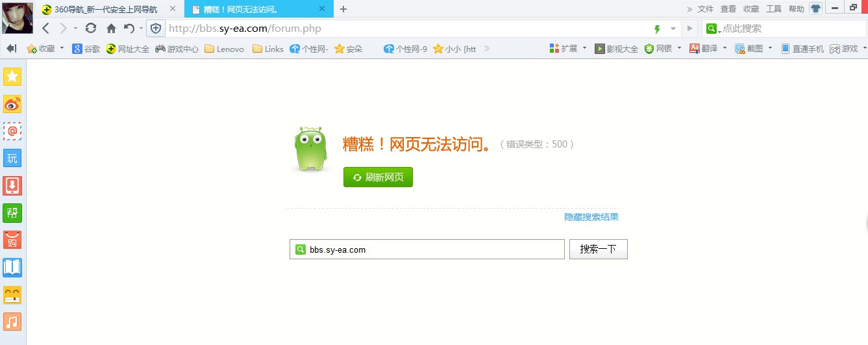Open the 个性网-9 bookmark

pos(406,49)
